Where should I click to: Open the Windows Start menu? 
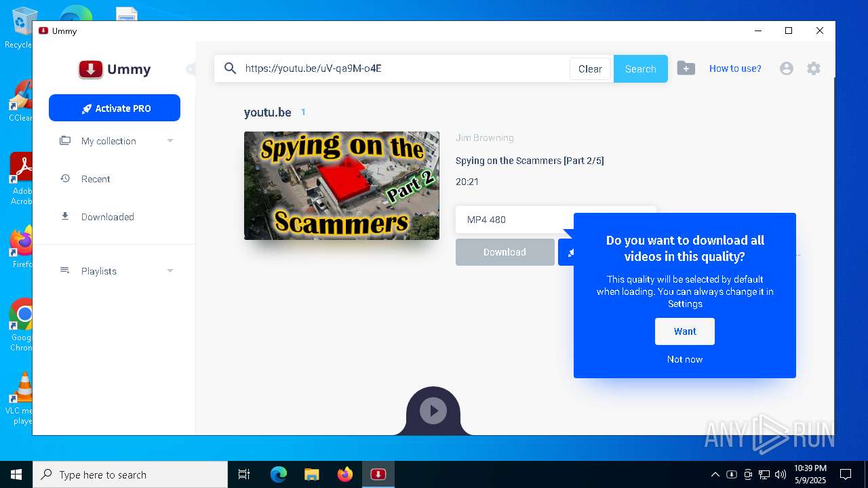(x=16, y=474)
